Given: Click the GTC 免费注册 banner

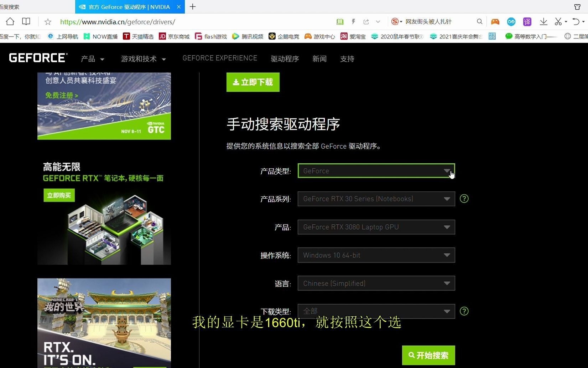Looking at the screenshot, I should coord(104,106).
